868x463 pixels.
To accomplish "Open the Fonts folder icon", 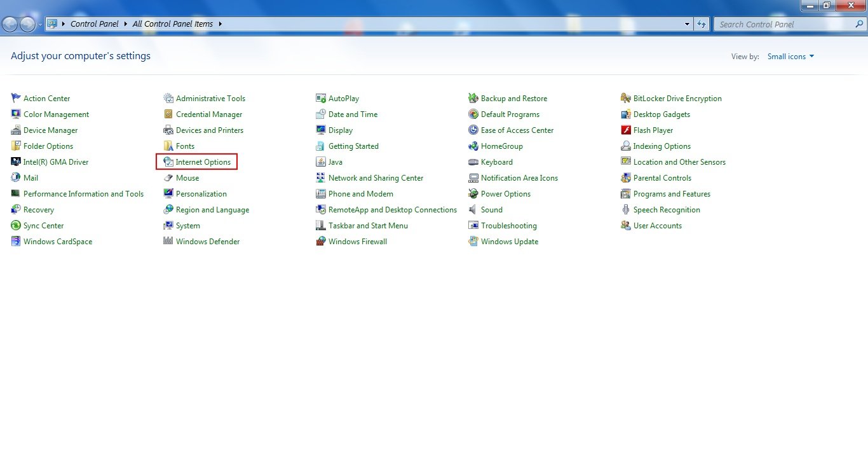I will (168, 146).
